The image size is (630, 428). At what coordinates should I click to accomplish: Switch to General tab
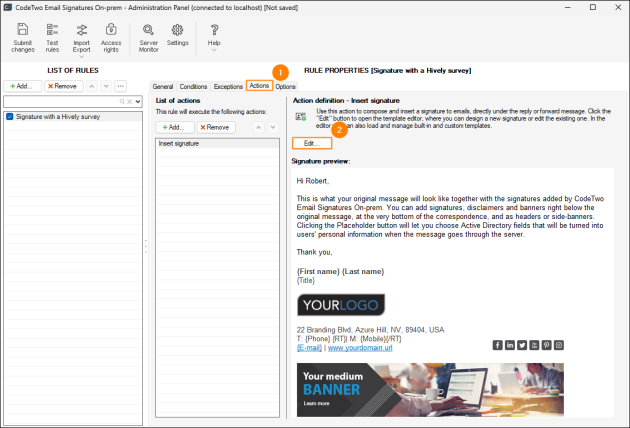coord(163,86)
